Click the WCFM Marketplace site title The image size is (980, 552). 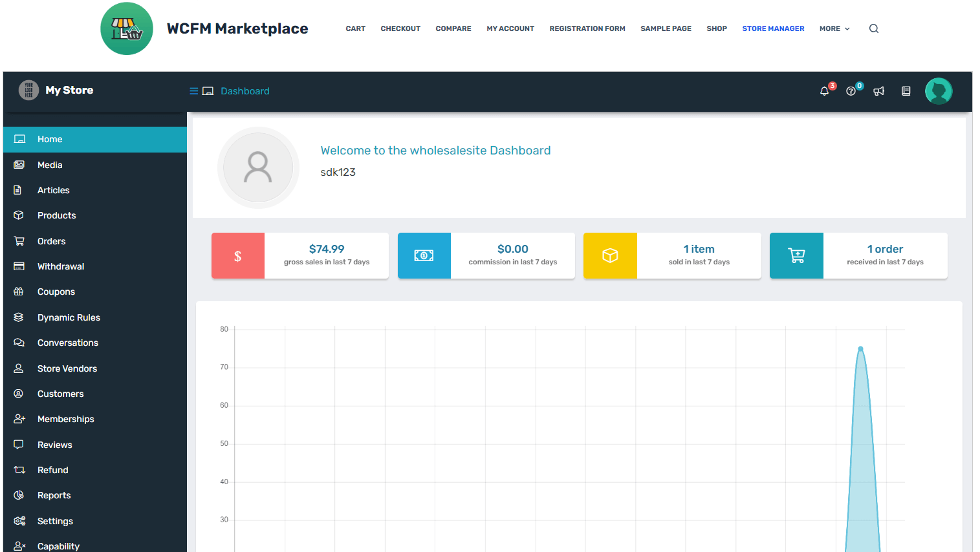237,28
